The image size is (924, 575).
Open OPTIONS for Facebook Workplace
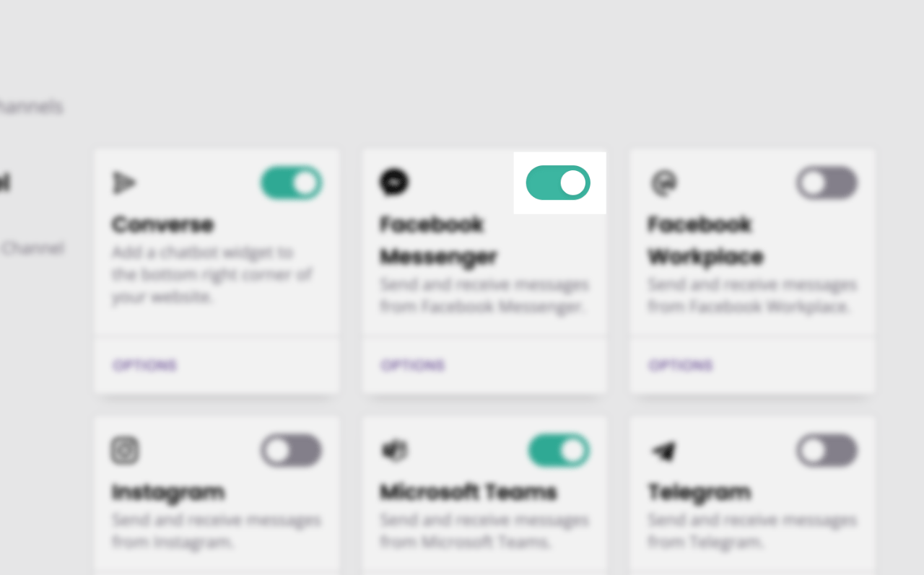click(681, 365)
